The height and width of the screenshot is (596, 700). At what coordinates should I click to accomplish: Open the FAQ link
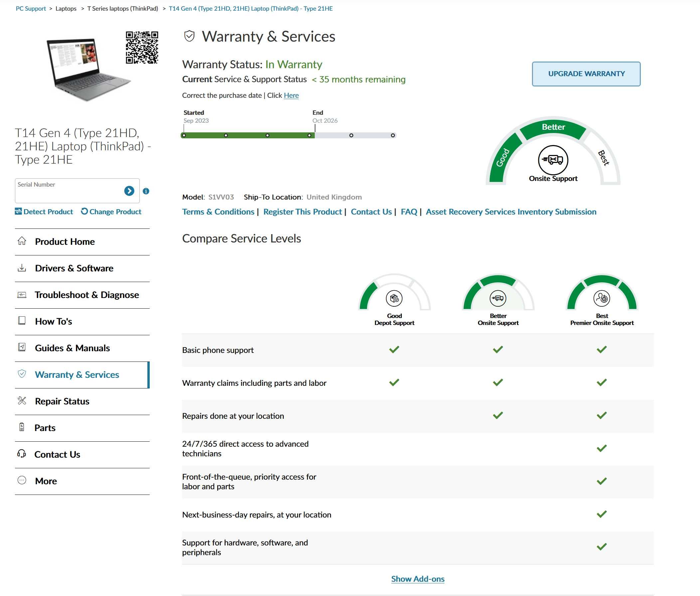[x=409, y=212]
